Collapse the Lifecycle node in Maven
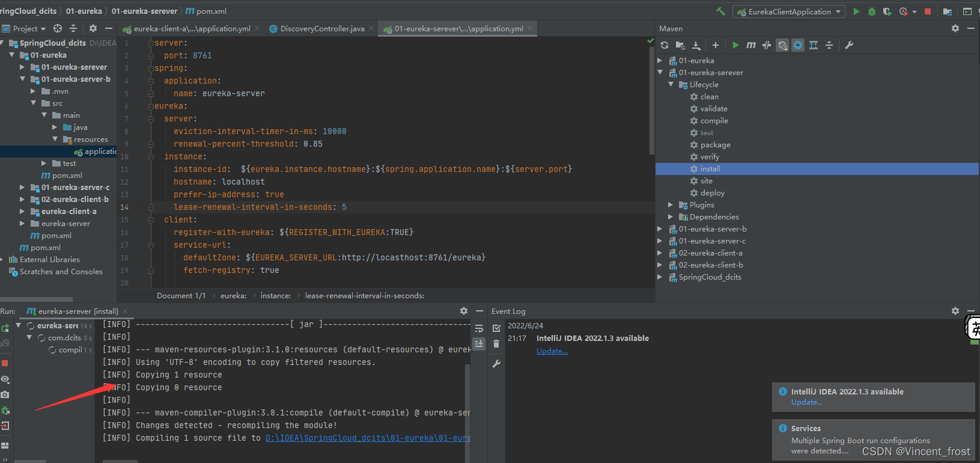Screen dimensions: 980x463 click(671, 85)
